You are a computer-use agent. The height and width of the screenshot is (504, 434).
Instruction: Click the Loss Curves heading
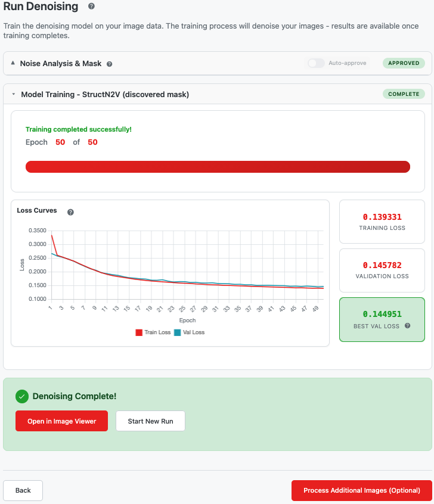37,210
